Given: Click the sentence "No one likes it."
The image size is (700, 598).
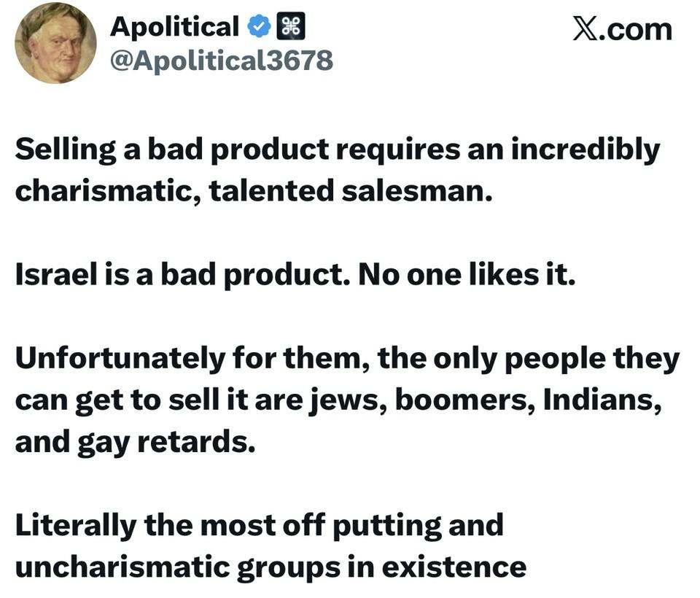Looking at the screenshot, I should (467, 274).
